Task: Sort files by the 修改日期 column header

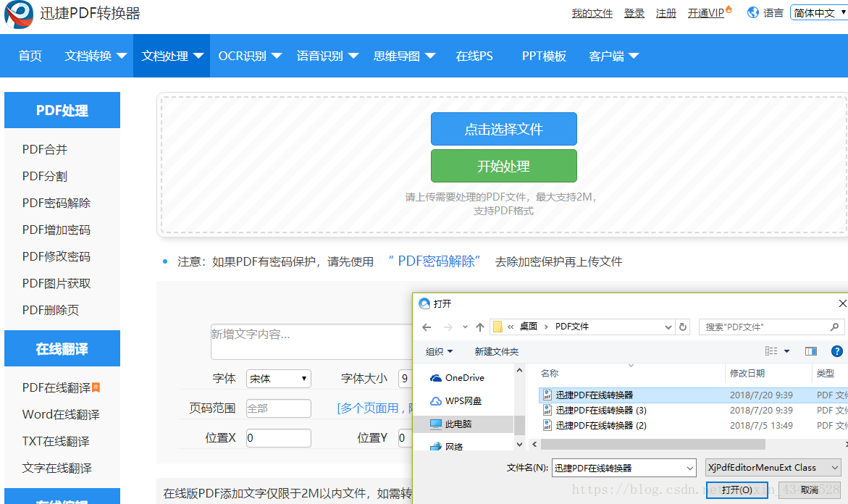Action: pos(747,373)
